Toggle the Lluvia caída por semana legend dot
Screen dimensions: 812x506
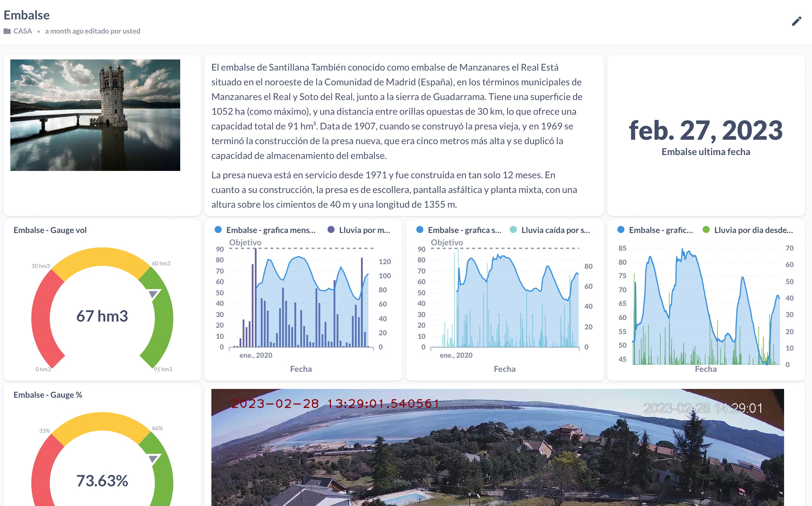[513, 229]
